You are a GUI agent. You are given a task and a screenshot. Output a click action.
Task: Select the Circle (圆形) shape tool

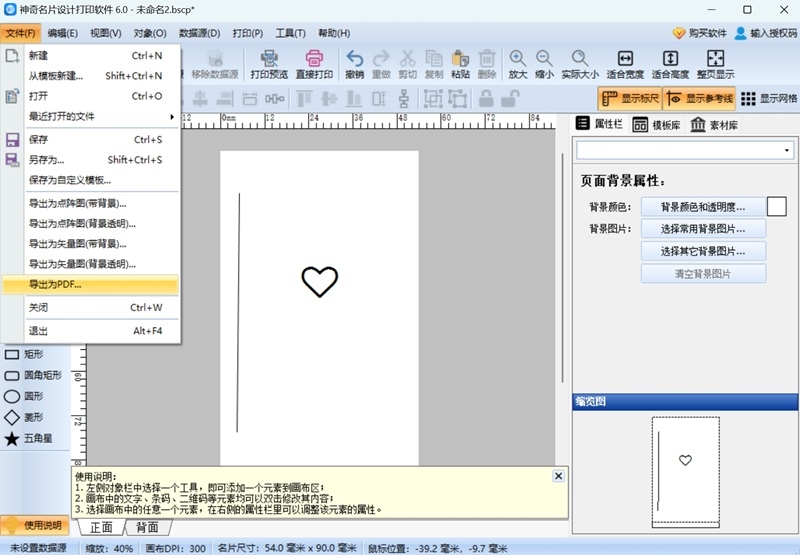pyautogui.click(x=24, y=396)
